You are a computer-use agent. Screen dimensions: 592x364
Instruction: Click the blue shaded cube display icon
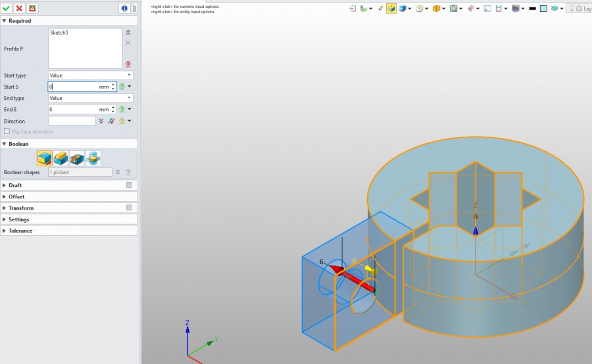pos(403,9)
